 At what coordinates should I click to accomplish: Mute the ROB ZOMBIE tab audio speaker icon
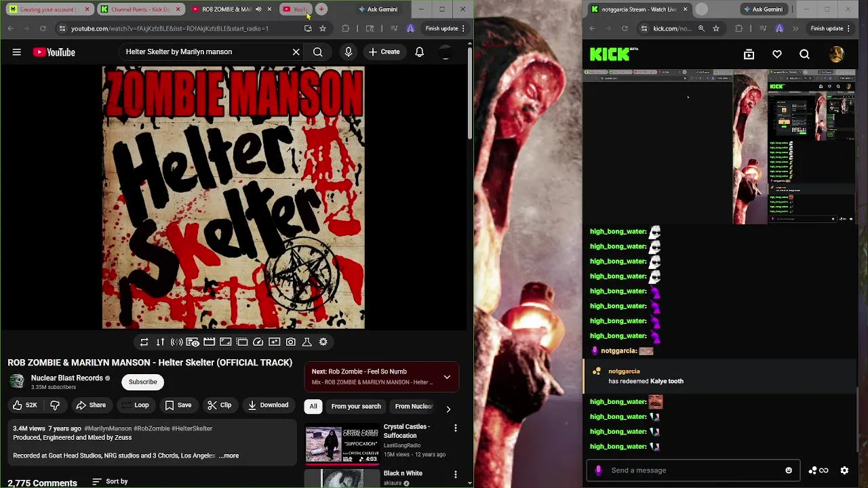(258, 9)
